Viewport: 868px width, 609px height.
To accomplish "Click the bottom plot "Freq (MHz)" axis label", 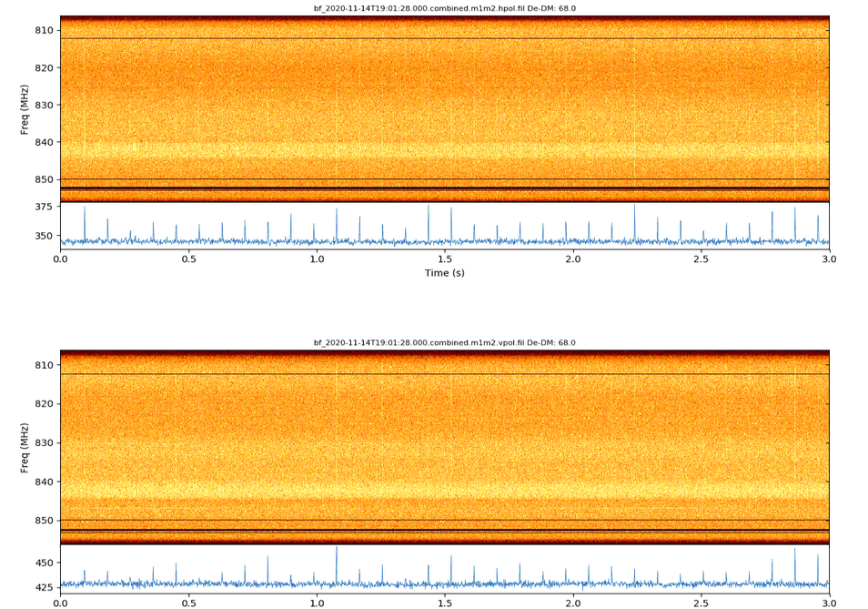I will click(25, 448).
